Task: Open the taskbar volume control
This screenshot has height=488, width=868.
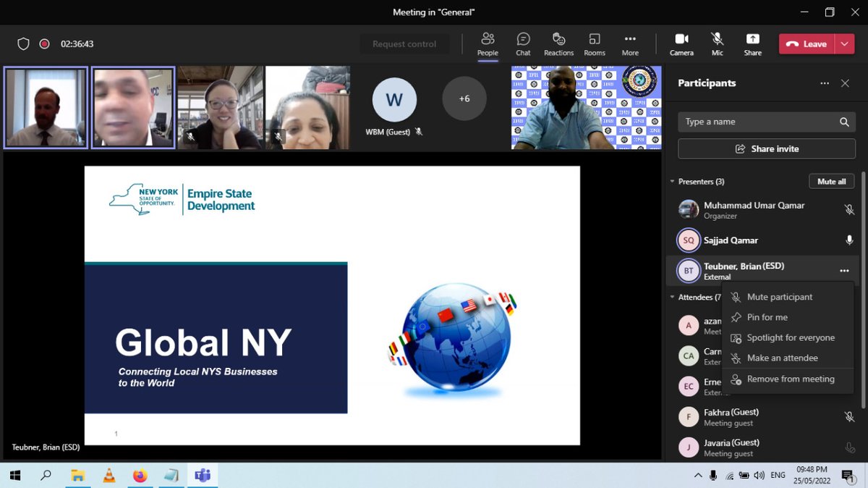Action: 759,476
